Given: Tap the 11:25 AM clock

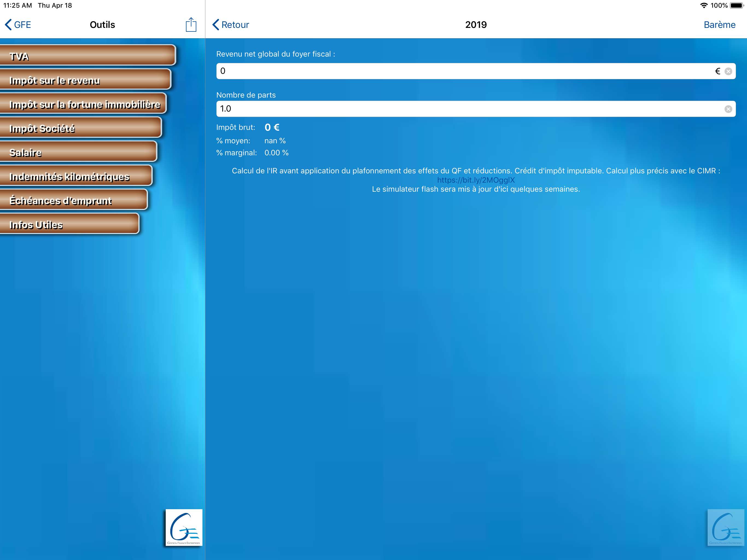Looking at the screenshot, I should tap(17, 5).
